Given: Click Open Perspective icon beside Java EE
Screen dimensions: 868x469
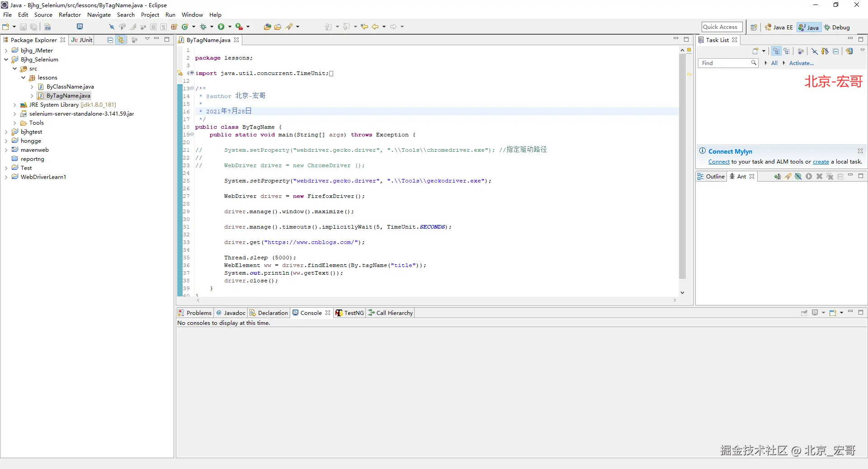Looking at the screenshot, I should pyautogui.click(x=754, y=28).
